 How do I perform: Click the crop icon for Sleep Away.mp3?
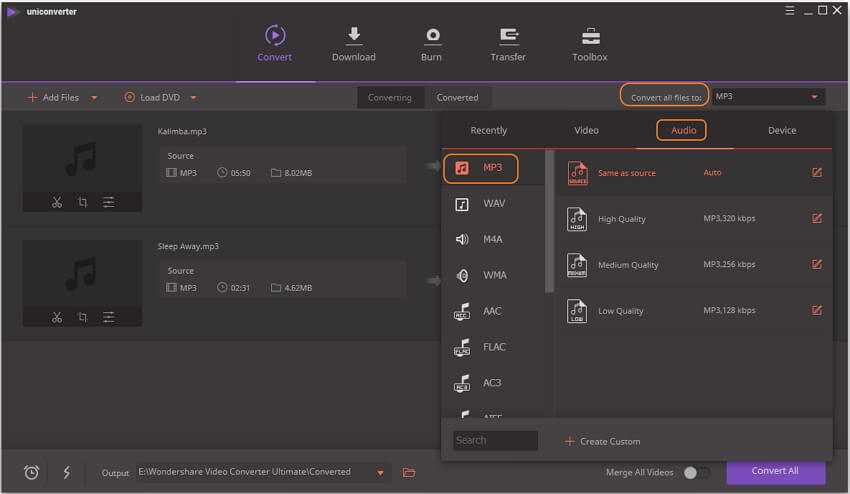(x=82, y=318)
